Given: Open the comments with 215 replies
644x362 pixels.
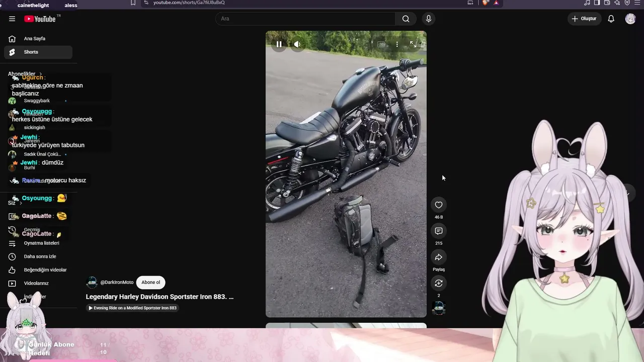Looking at the screenshot, I should (x=439, y=231).
